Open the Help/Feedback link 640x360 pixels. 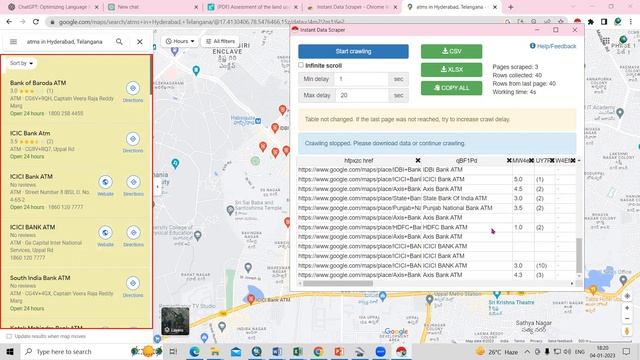click(553, 46)
